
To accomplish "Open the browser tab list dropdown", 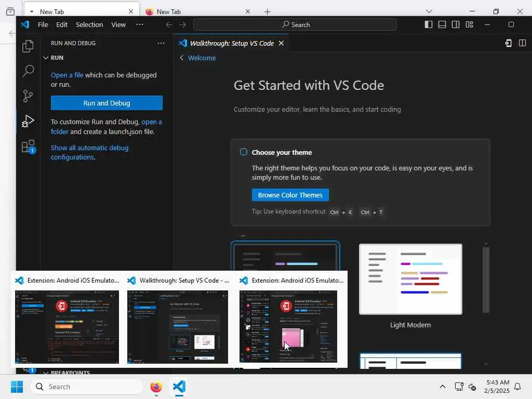I will click(x=429, y=11).
